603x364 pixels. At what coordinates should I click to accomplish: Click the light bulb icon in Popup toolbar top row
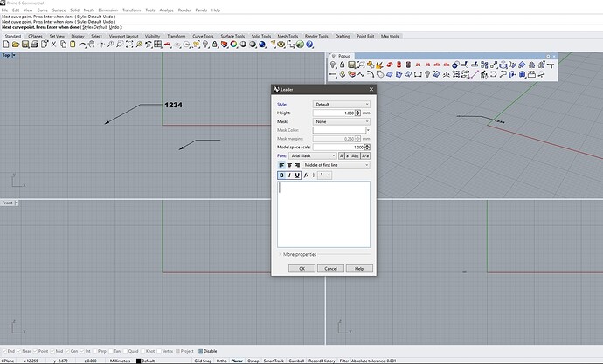click(x=333, y=65)
